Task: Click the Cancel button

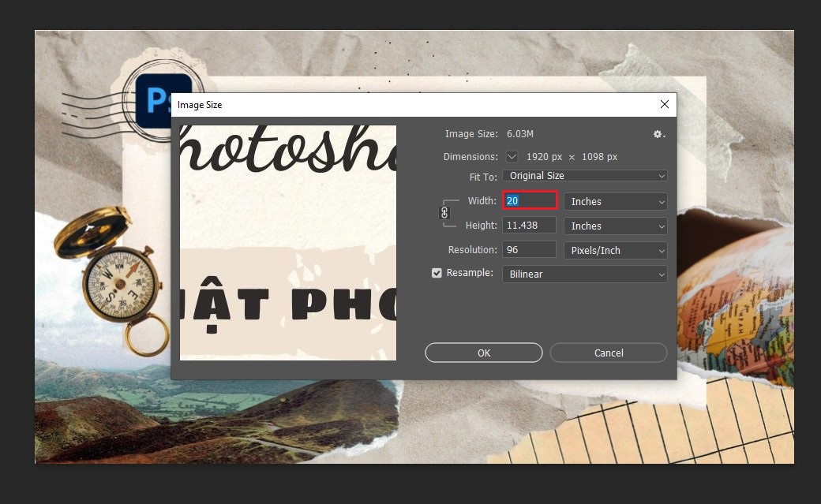Action: (x=609, y=353)
